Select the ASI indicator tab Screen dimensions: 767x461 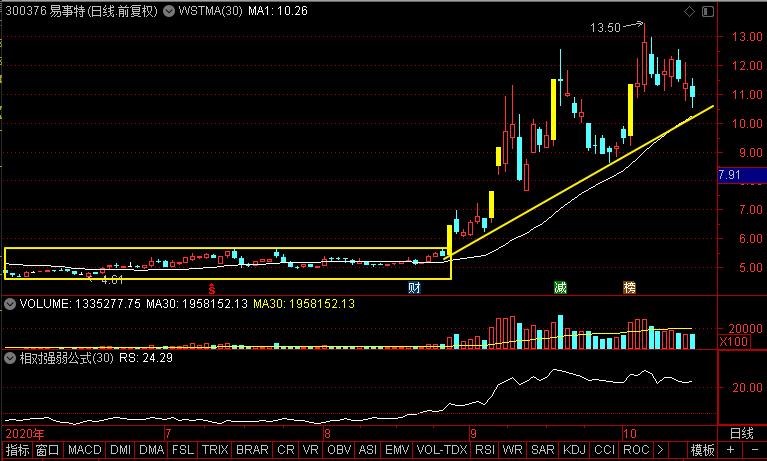pos(368,450)
